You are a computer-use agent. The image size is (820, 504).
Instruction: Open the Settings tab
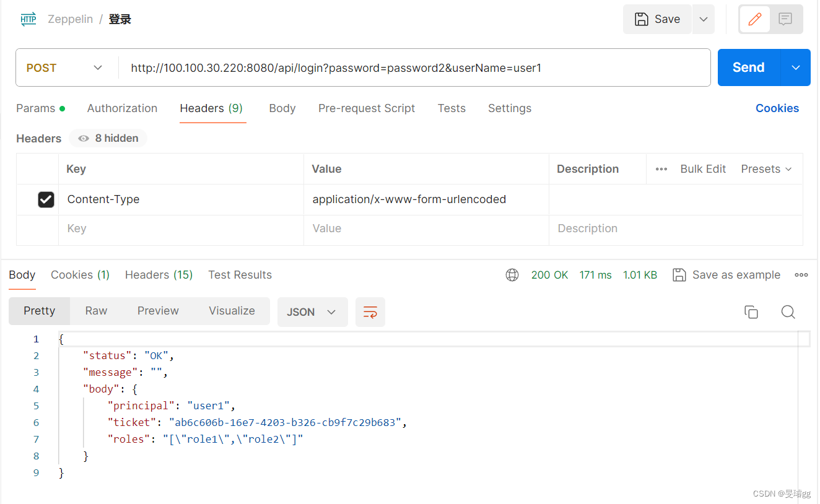[x=510, y=108]
